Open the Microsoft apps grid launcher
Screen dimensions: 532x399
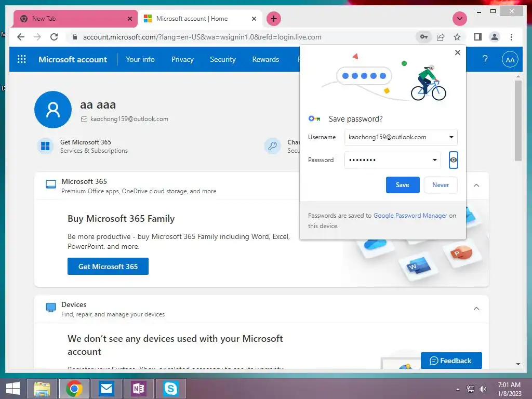point(21,59)
